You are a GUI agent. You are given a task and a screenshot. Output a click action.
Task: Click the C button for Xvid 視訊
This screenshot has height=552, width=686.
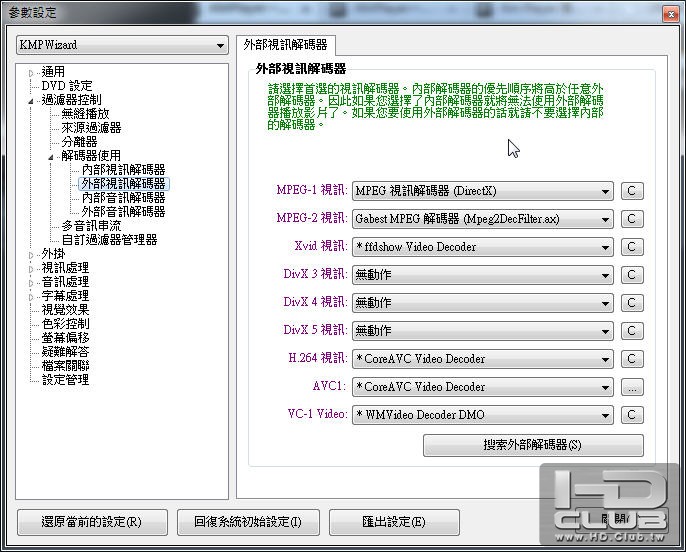pos(632,247)
